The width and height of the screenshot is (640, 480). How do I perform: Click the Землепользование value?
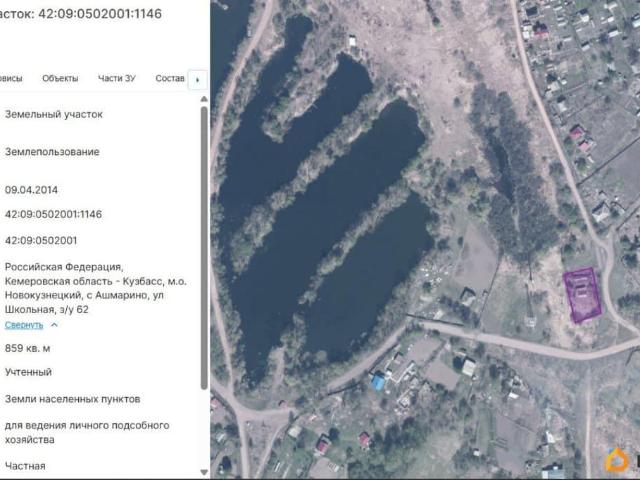tap(52, 152)
